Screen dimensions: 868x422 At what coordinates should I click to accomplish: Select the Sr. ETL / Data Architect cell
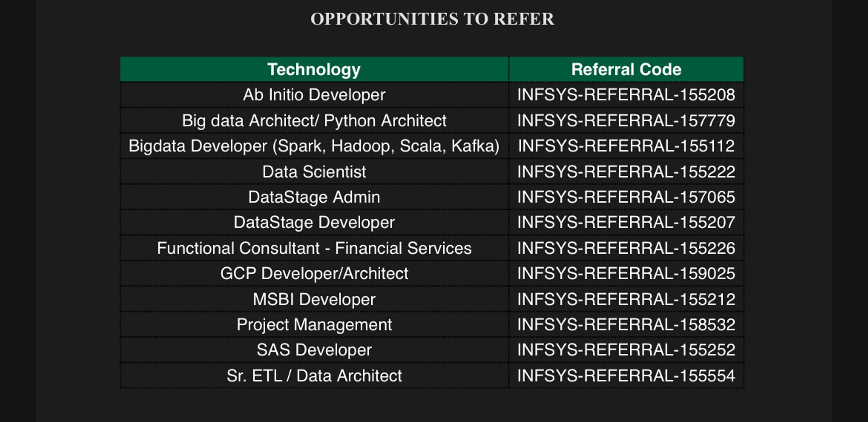pyautogui.click(x=314, y=375)
